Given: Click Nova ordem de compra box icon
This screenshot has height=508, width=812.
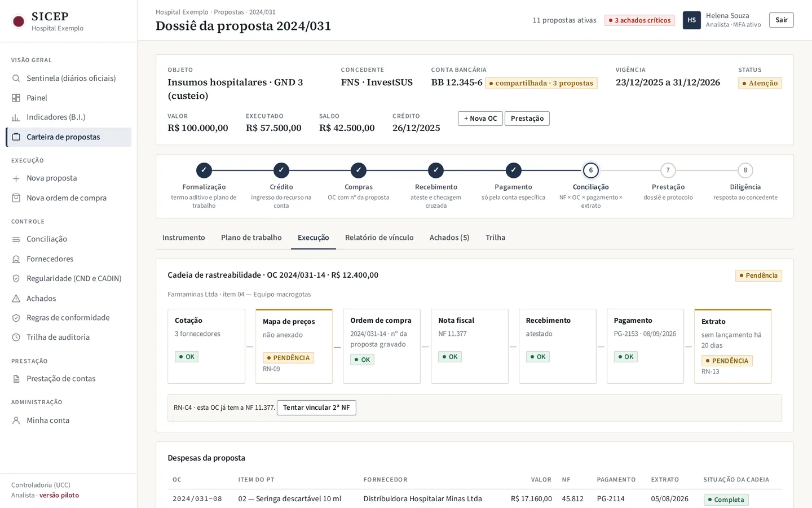Looking at the screenshot, I should [x=16, y=198].
